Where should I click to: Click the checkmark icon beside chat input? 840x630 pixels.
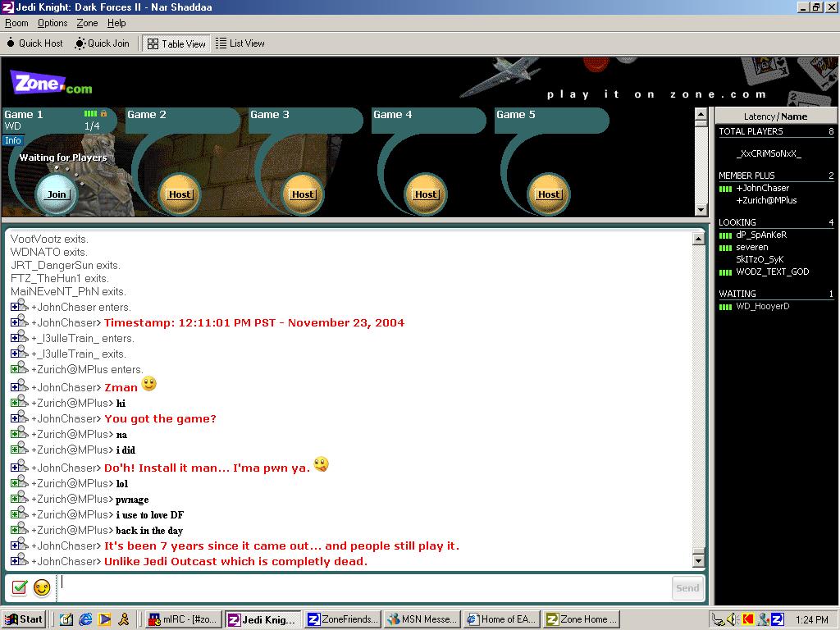(x=20, y=587)
